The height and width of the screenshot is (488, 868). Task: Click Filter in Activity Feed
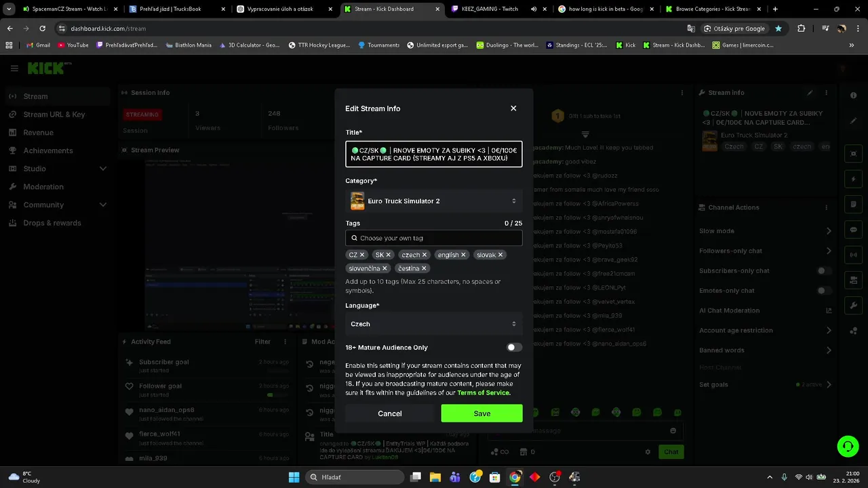pyautogui.click(x=262, y=342)
